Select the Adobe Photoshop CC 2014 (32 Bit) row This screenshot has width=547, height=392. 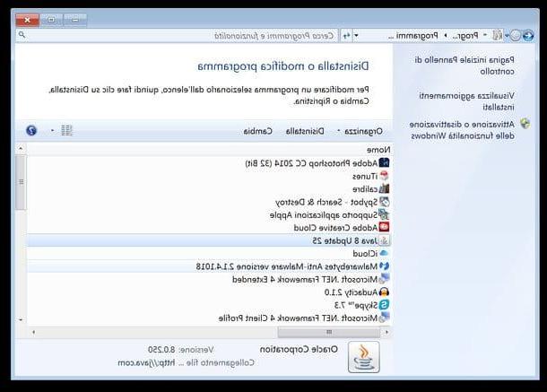click(x=209, y=162)
